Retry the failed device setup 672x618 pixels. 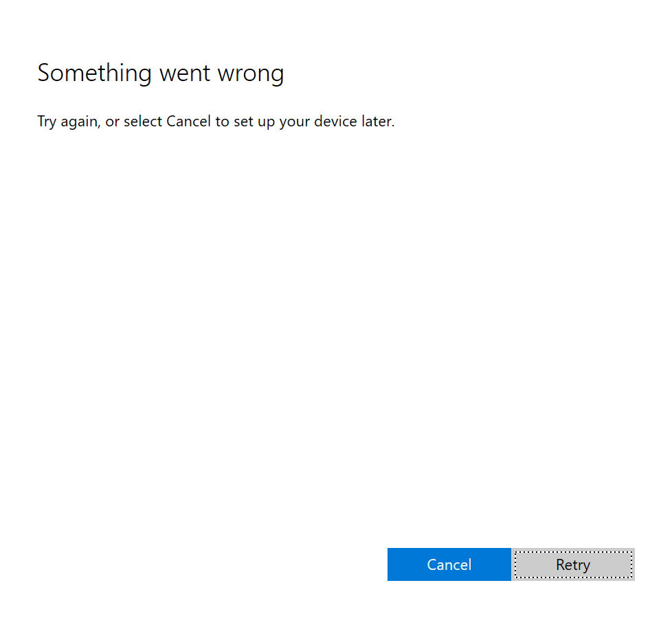573,564
